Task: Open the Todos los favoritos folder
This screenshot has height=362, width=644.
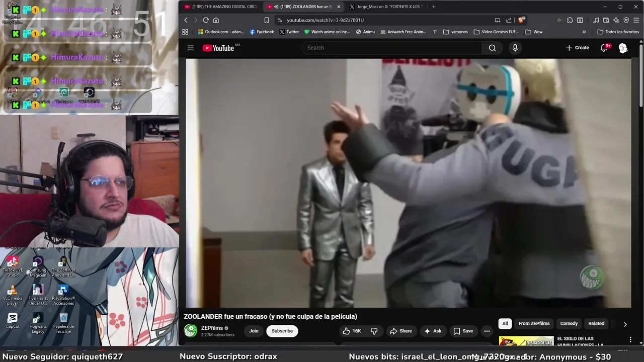Action: [618, 32]
